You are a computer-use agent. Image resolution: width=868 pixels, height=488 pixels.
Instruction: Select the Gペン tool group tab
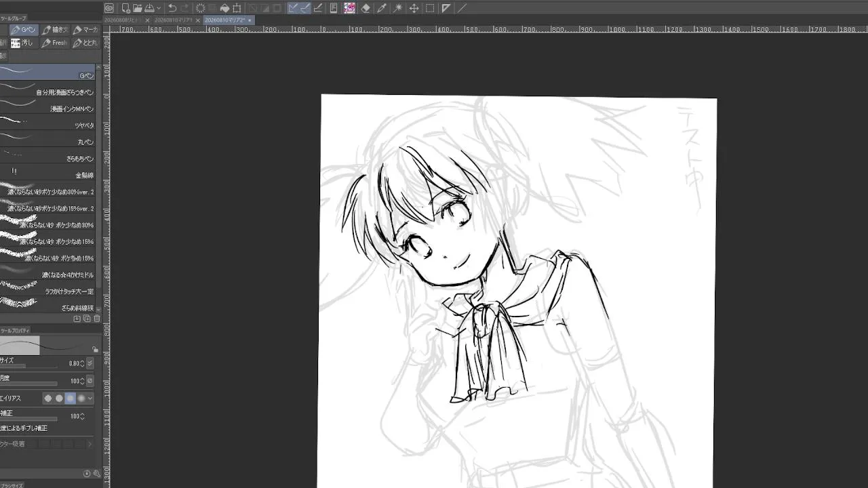pos(23,29)
